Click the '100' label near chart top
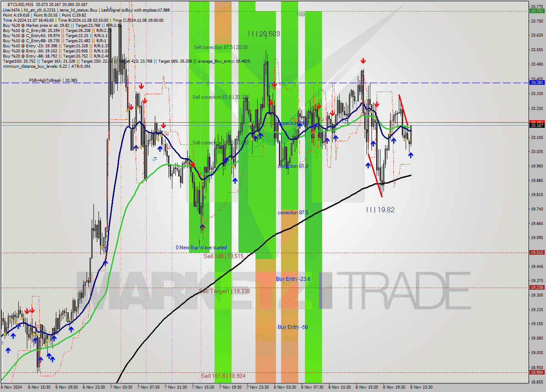The image size is (546, 392). coord(301,14)
